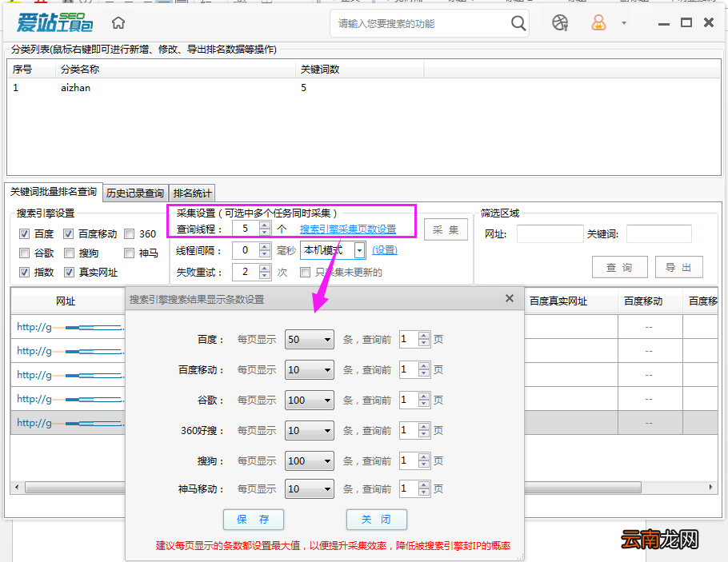Enable the 神马 checkbox
Image resolution: width=728 pixels, height=562 pixels.
129,253
